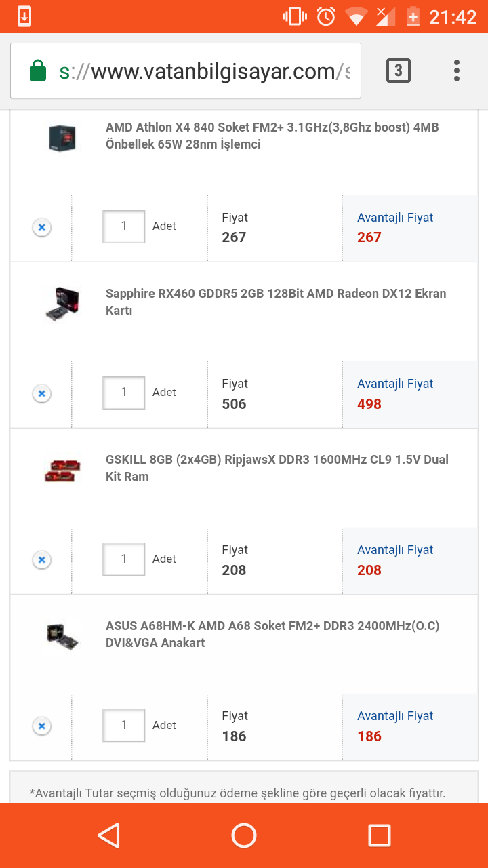The image size is (488, 868).
Task: Open Android recent apps square button
Action: coord(379,835)
